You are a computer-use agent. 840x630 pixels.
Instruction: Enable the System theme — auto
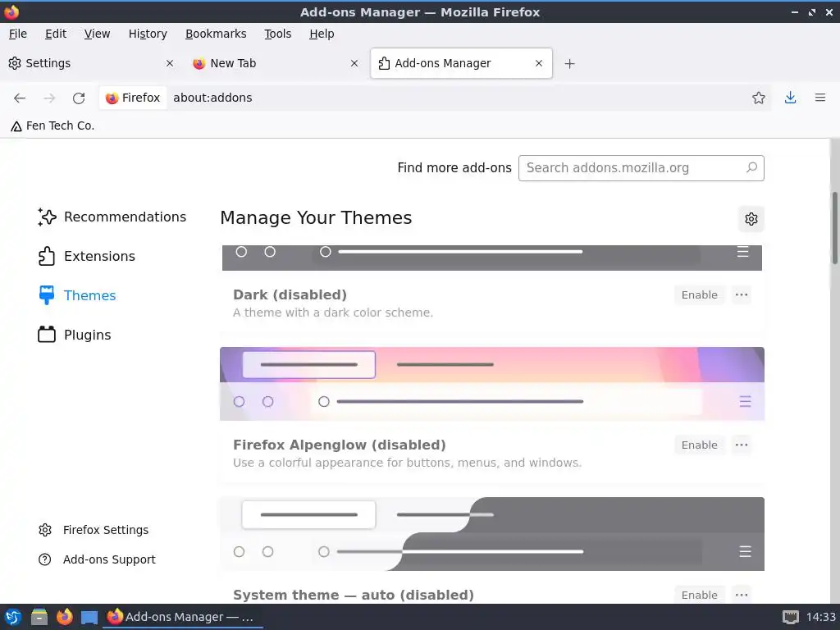699,595
